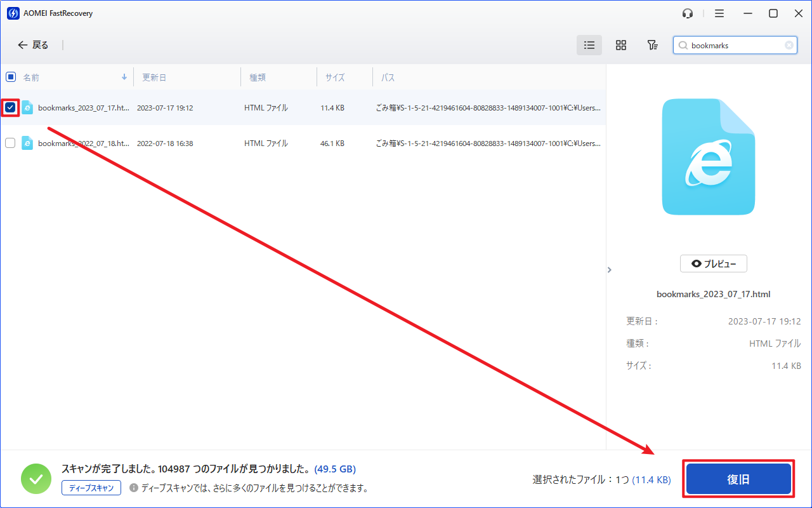This screenshot has height=508, width=812.
Task: Start a ディープスキャン
Action: pyautogui.click(x=91, y=488)
